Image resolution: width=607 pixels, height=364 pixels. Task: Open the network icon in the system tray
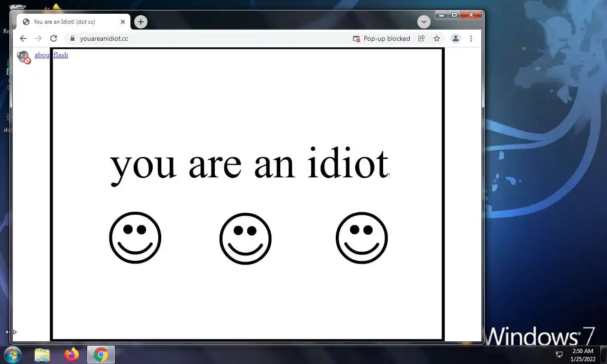coord(559,355)
